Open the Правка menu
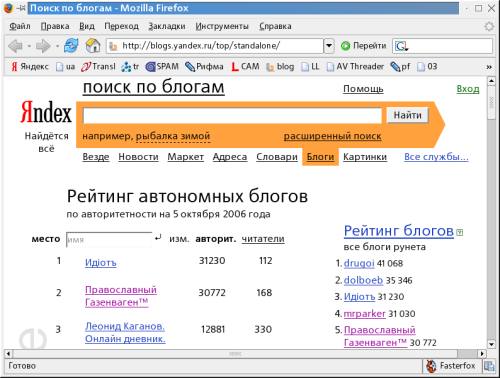This screenshot has height=378, width=500. (x=55, y=26)
